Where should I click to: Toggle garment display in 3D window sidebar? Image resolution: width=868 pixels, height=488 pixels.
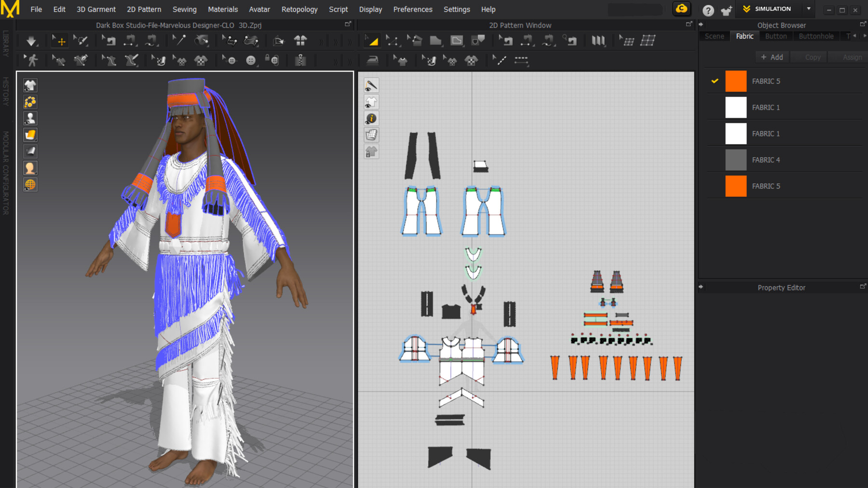(30, 86)
